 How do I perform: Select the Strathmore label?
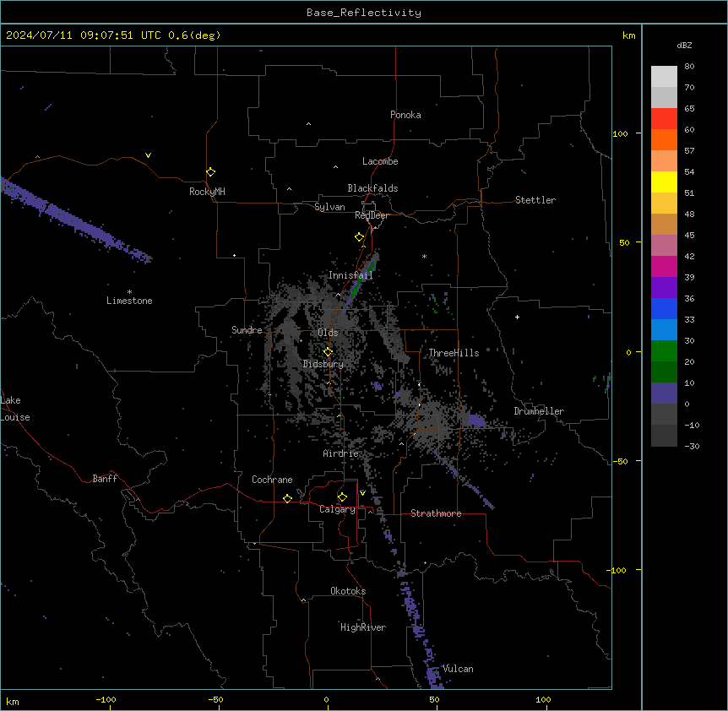pyautogui.click(x=436, y=513)
